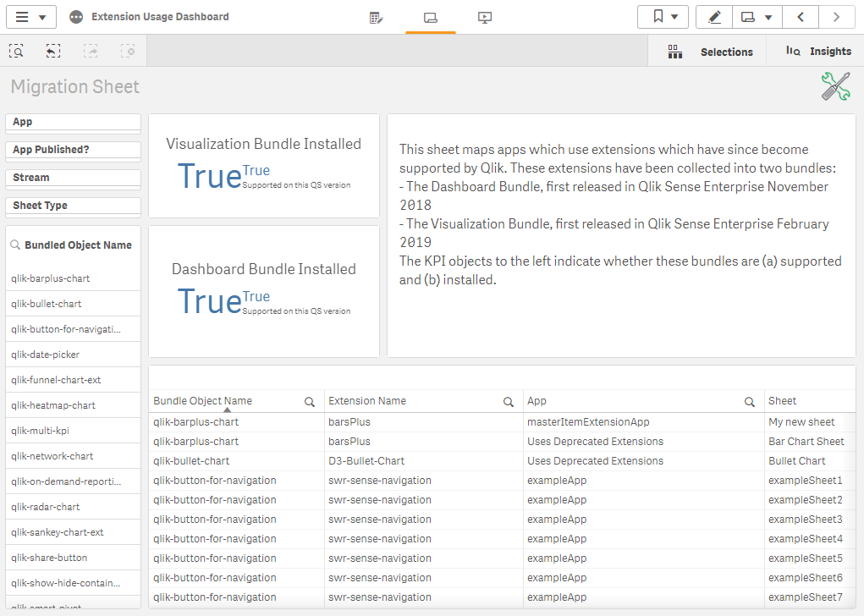Select the Bar Chart Sheet cell
The width and height of the screenshot is (864, 616).
click(810, 442)
